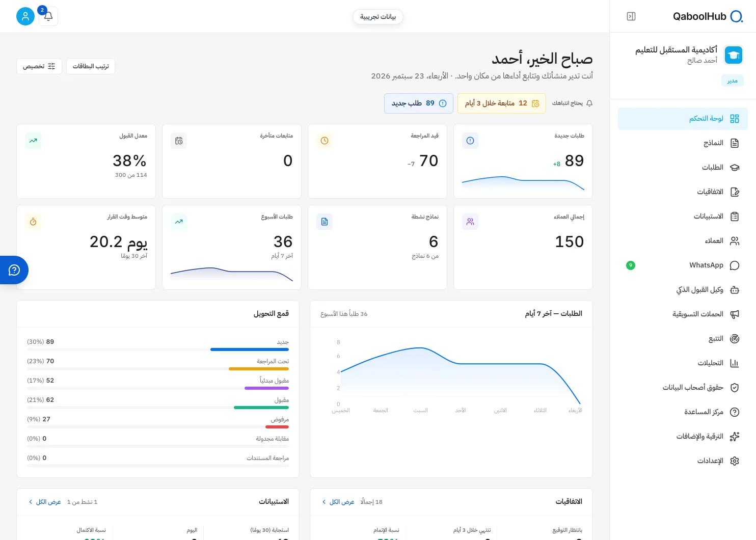Collapse the sidebar panel icon
756x540 pixels.
click(x=631, y=16)
